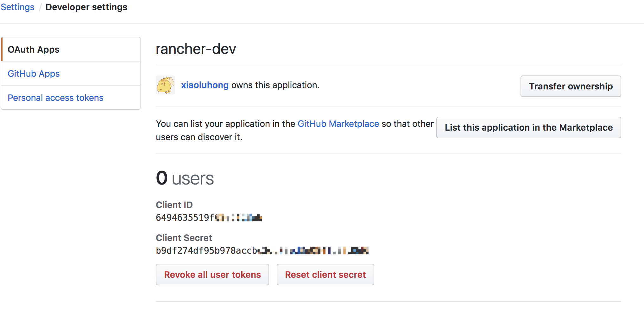Click the Transfer ownership button
Viewport: 644px width, 312px height.
tap(571, 86)
